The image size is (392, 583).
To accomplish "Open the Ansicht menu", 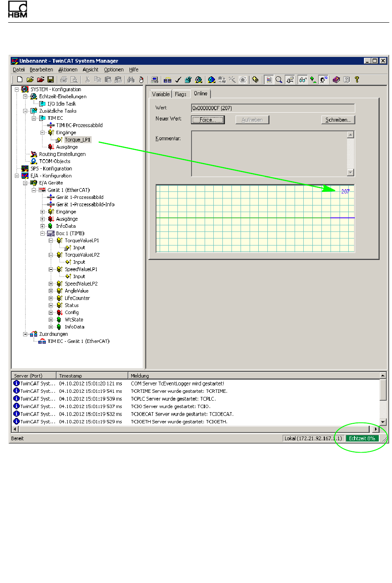I will pyautogui.click(x=90, y=70).
